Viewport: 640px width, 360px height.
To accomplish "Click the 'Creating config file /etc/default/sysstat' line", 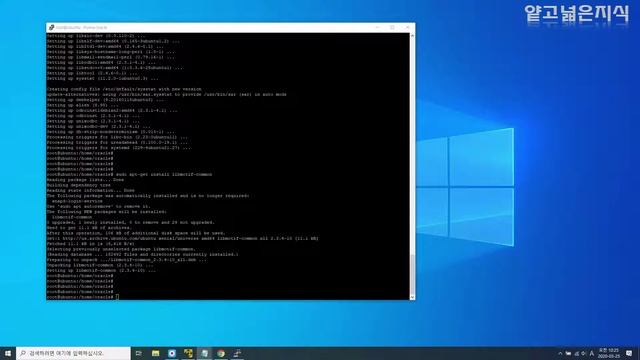I will pyautogui.click(x=124, y=89).
